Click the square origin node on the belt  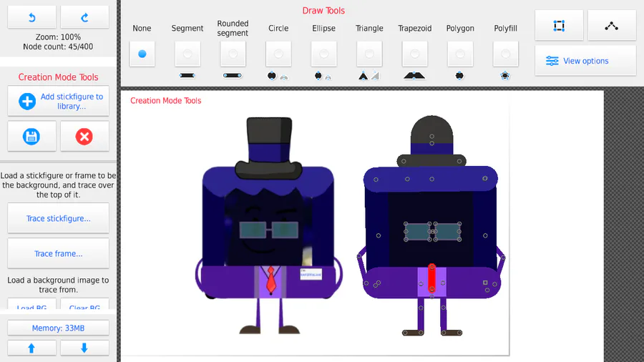485,283
